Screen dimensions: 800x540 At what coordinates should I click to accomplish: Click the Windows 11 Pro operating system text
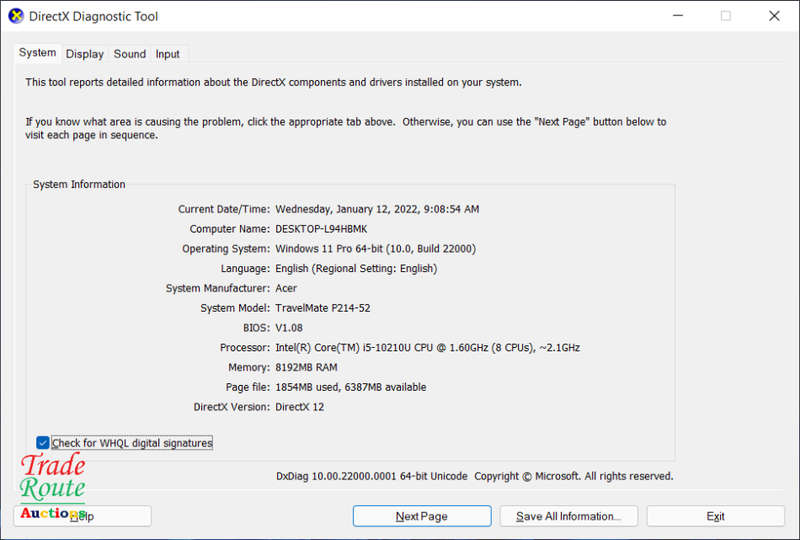(x=376, y=249)
